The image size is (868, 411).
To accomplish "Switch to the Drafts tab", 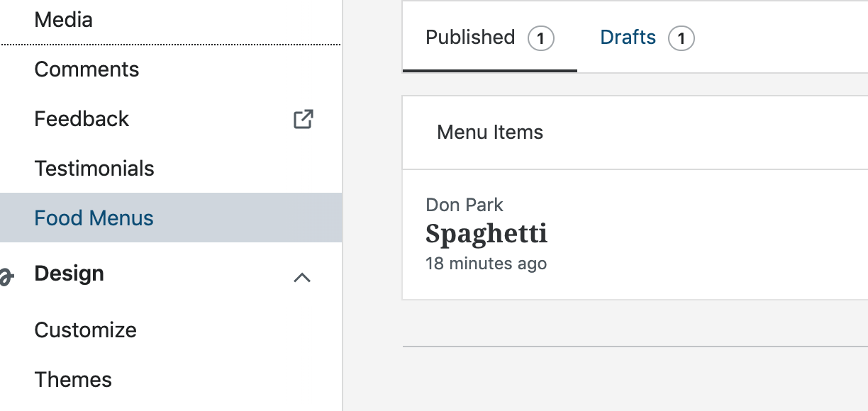I will coord(628,37).
